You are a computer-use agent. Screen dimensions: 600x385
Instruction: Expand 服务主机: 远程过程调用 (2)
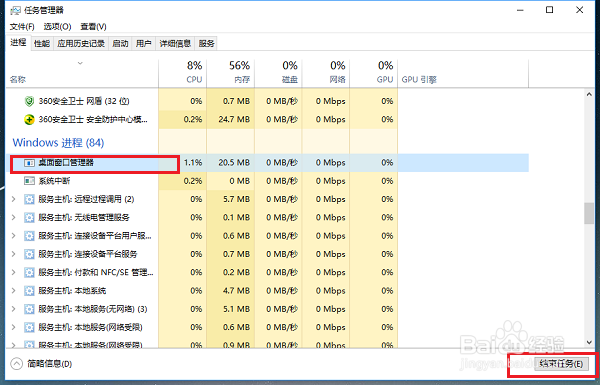13,199
